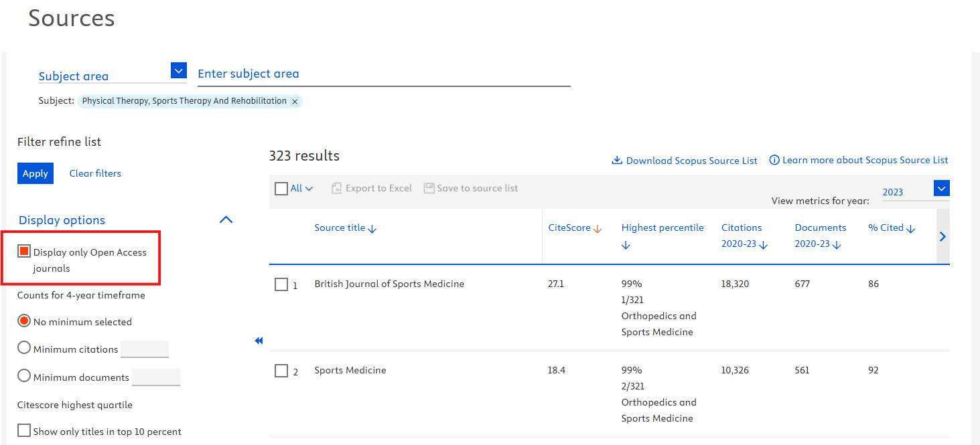Remove the Physical Therapy subject tag
This screenshot has height=445, width=980.
click(x=295, y=102)
